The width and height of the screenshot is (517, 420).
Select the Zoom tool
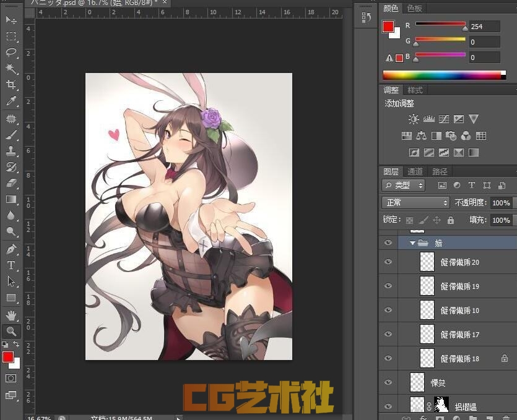11,332
